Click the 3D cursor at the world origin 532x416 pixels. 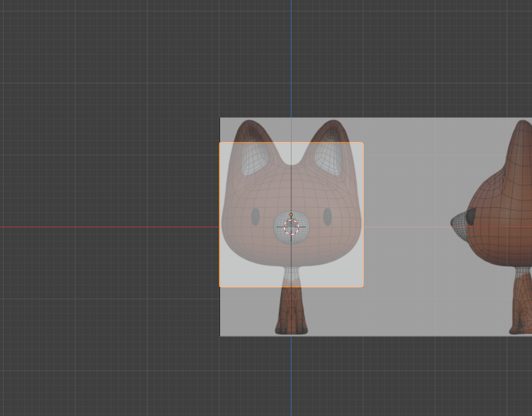[291, 227]
